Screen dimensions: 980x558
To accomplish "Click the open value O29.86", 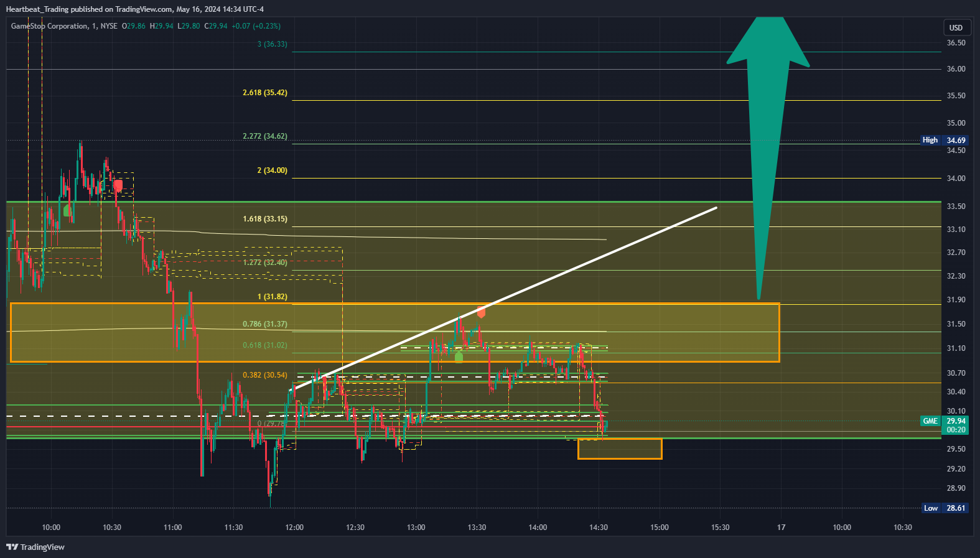I will (x=134, y=26).
